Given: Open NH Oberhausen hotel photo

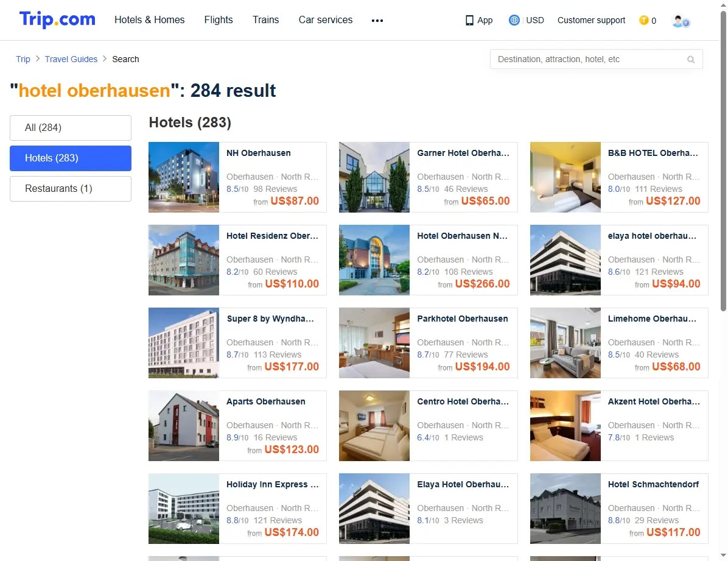Looking at the screenshot, I should 183,177.
